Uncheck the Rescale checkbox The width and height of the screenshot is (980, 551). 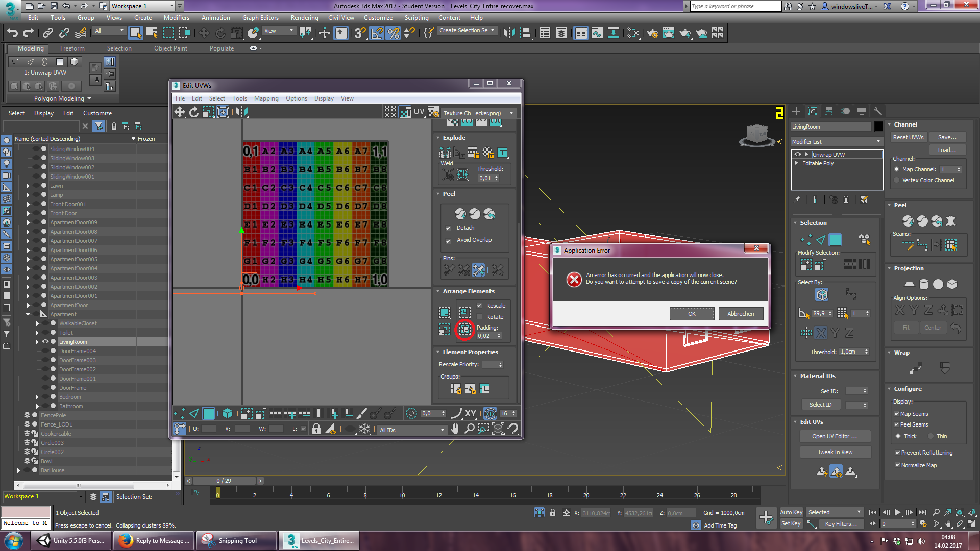coord(479,306)
